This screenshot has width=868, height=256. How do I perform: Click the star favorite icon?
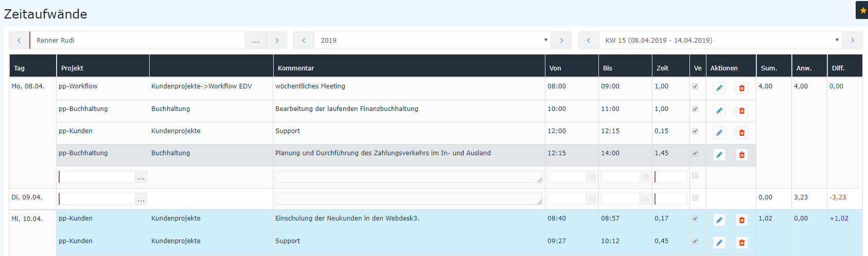863,10
